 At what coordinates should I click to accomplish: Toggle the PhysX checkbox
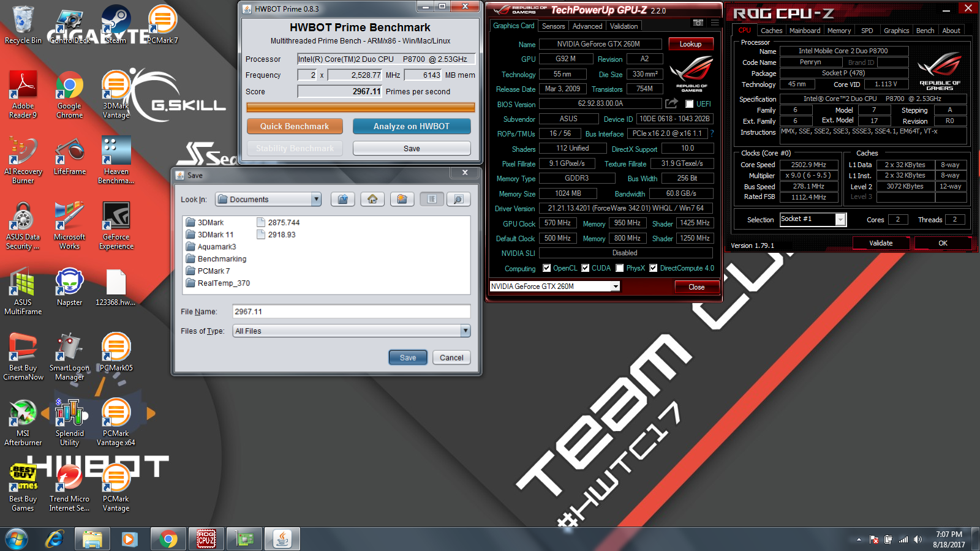coord(620,268)
